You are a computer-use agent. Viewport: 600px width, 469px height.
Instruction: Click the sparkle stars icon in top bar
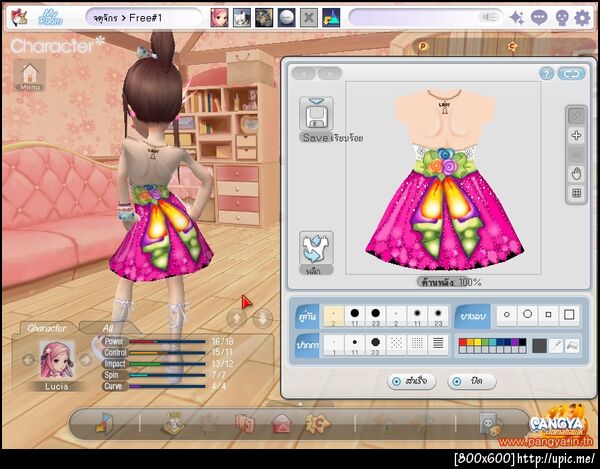517,18
